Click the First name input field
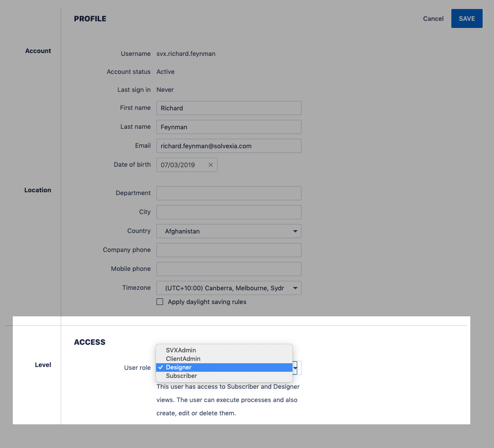Screen dimensions: 494x448 point(229,108)
